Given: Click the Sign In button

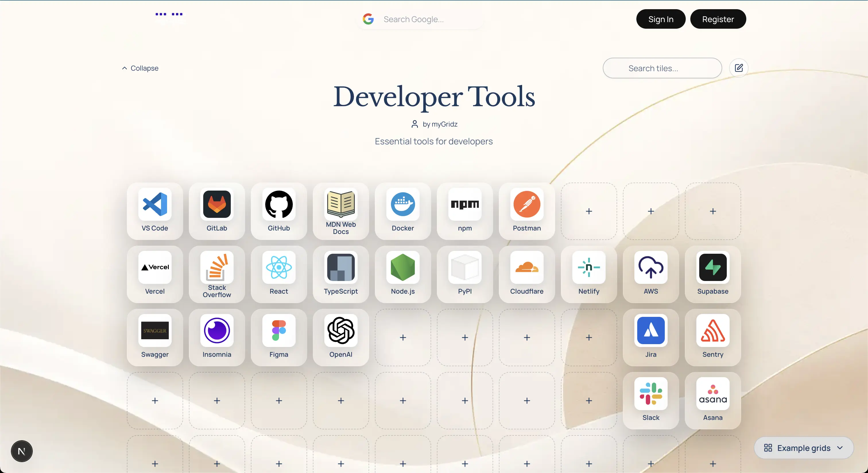Looking at the screenshot, I should (x=660, y=19).
